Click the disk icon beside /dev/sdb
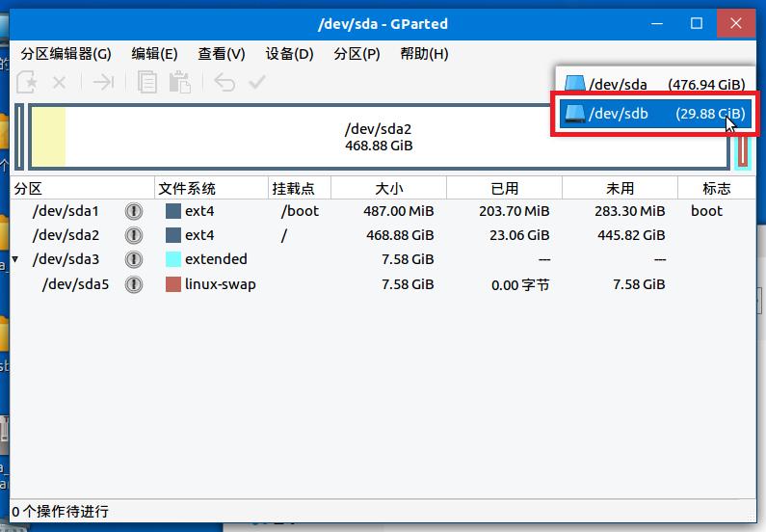The image size is (766, 532). pyautogui.click(x=574, y=114)
